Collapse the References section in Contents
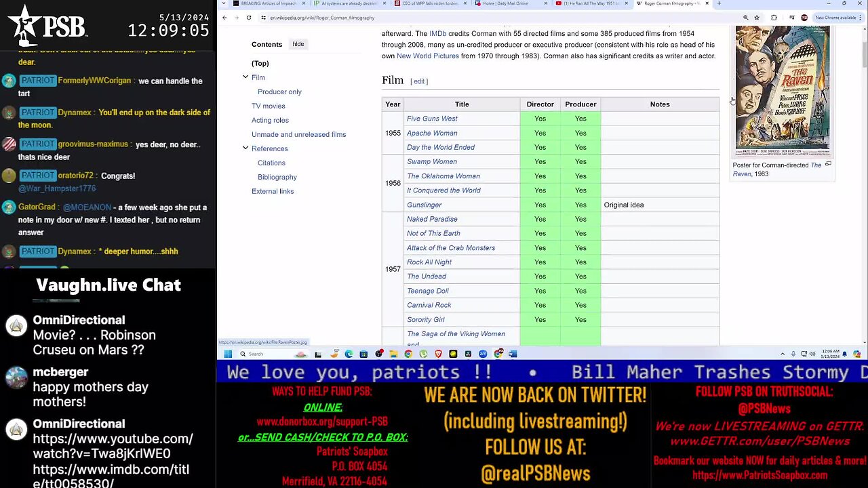The image size is (868, 488). click(x=245, y=148)
